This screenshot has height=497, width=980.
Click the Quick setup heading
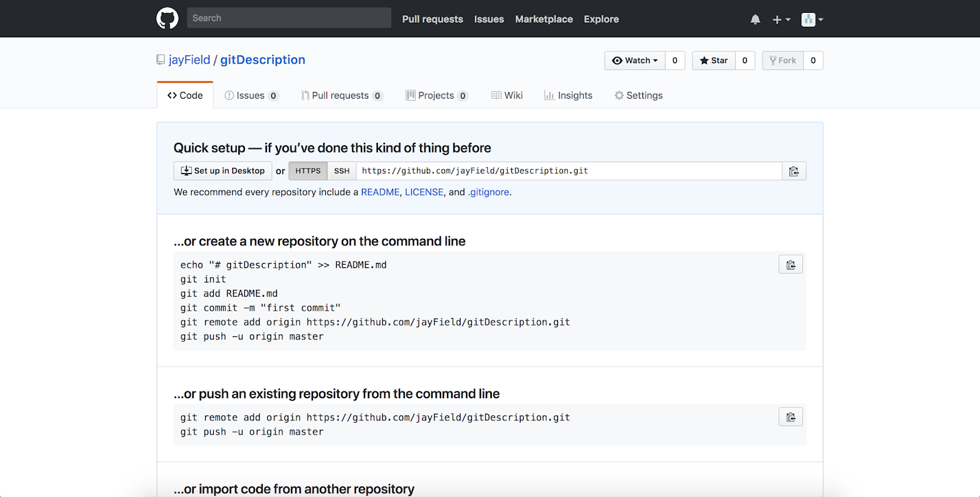(333, 148)
